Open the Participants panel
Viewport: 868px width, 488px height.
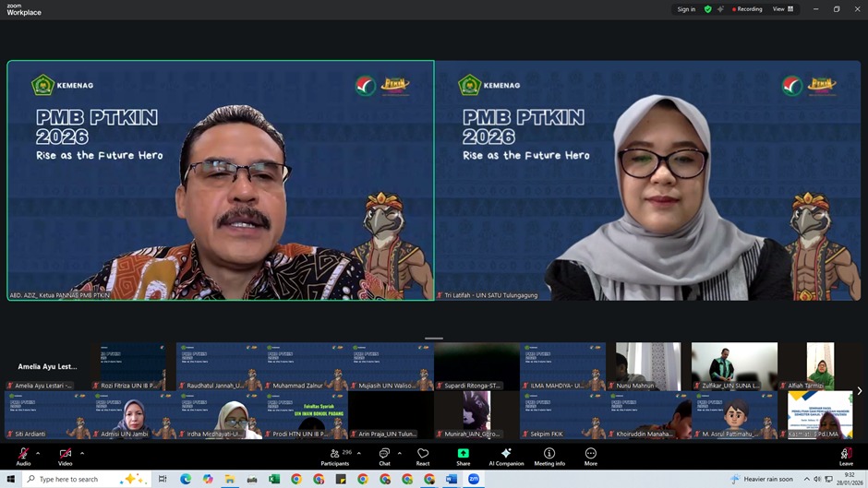tap(335, 455)
